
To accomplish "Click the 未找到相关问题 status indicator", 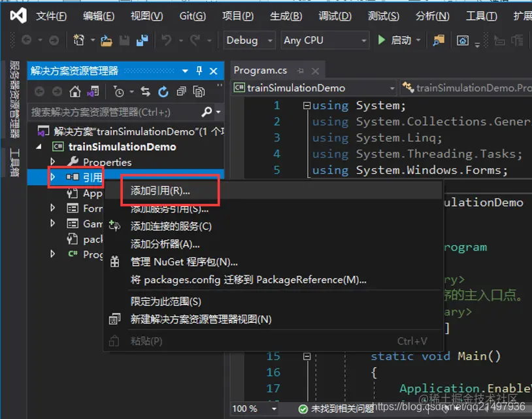I will [x=337, y=409].
